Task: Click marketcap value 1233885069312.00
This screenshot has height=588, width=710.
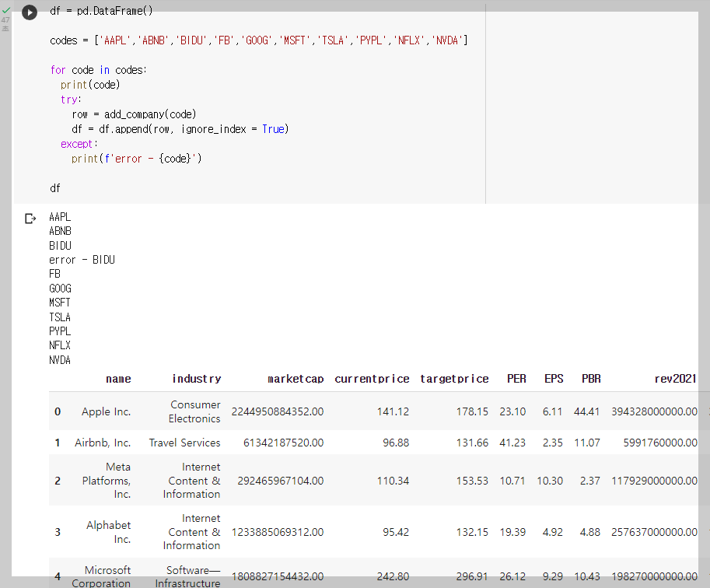Action: [278, 532]
